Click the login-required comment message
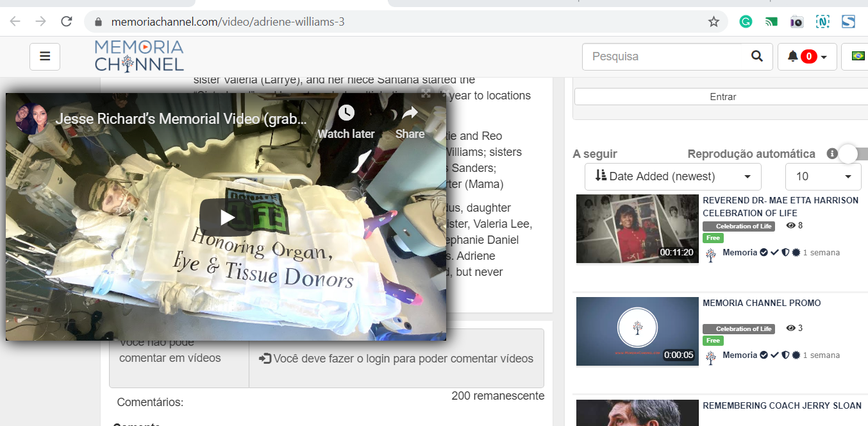868x426 pixels. click(x=396, y=359)
